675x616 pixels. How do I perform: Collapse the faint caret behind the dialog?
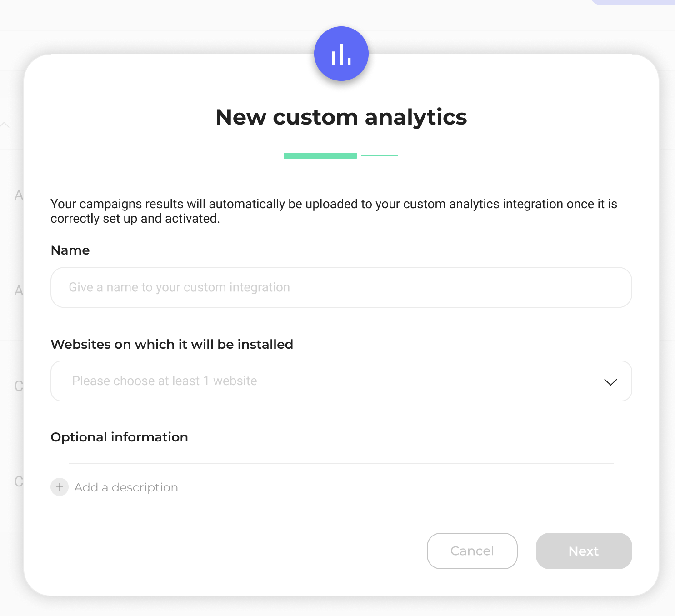coord(5,125)
